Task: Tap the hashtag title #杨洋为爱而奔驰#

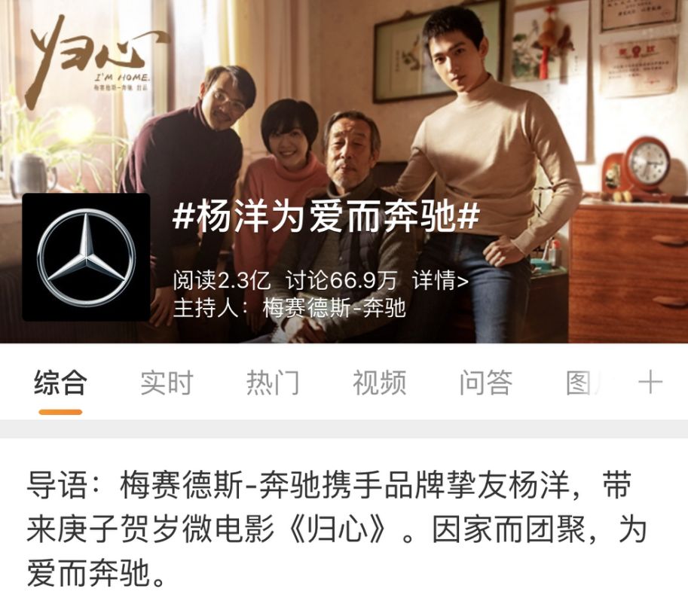Action: click(326, 218)
